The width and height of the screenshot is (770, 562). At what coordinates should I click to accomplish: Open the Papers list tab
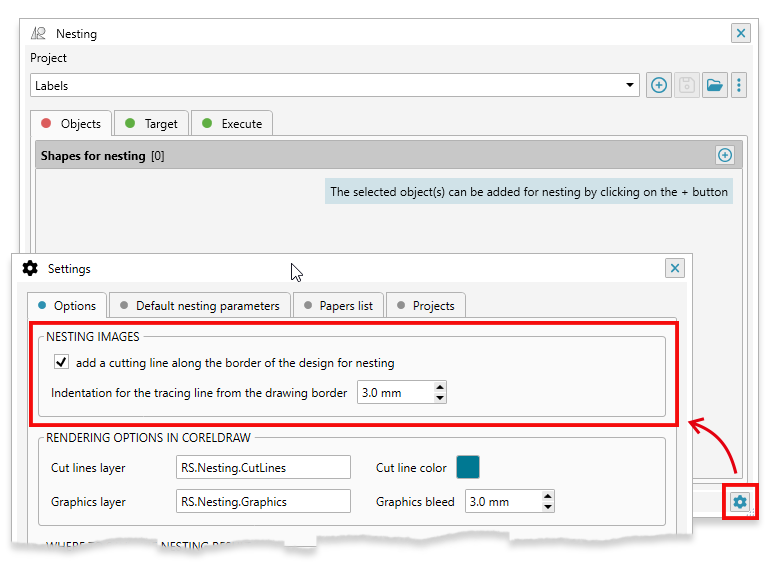[338, 306]
